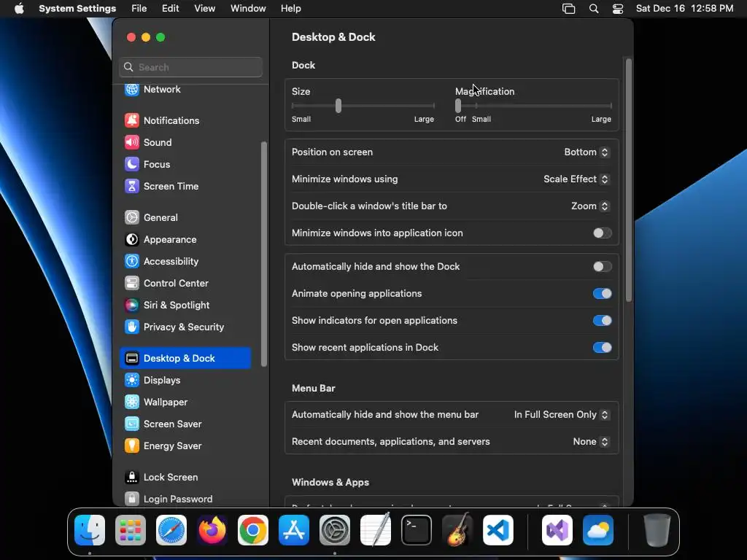Open Lock Screen settings
Screen dimensions: 747x560
tap(185, 477)
